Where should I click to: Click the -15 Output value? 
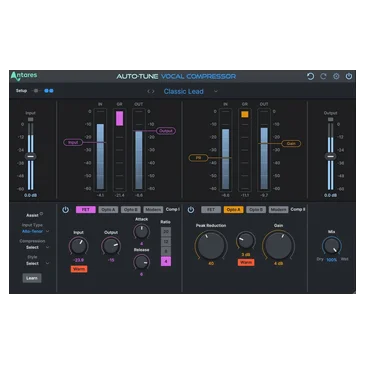pyautogui.click(x=111, y=260)
